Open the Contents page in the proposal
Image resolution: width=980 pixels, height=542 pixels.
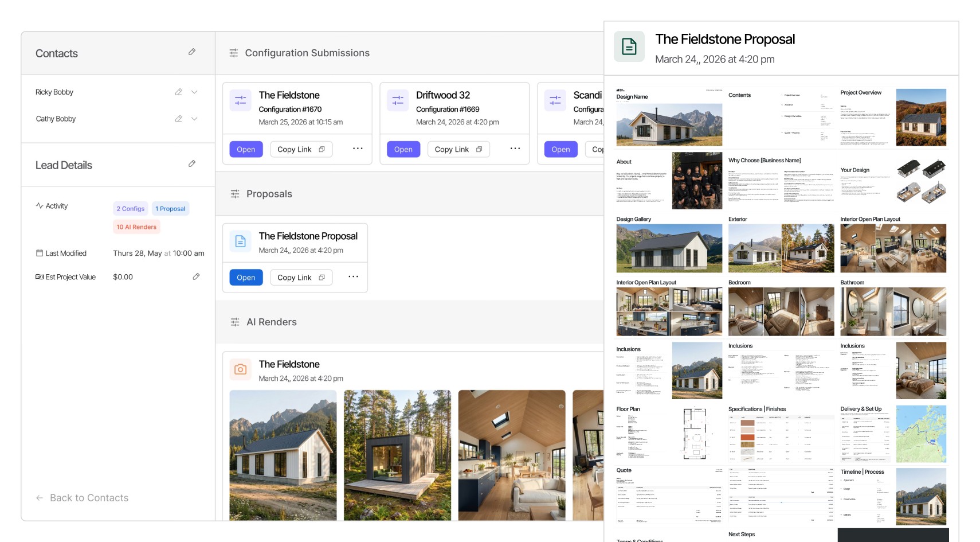click(781, 117)
